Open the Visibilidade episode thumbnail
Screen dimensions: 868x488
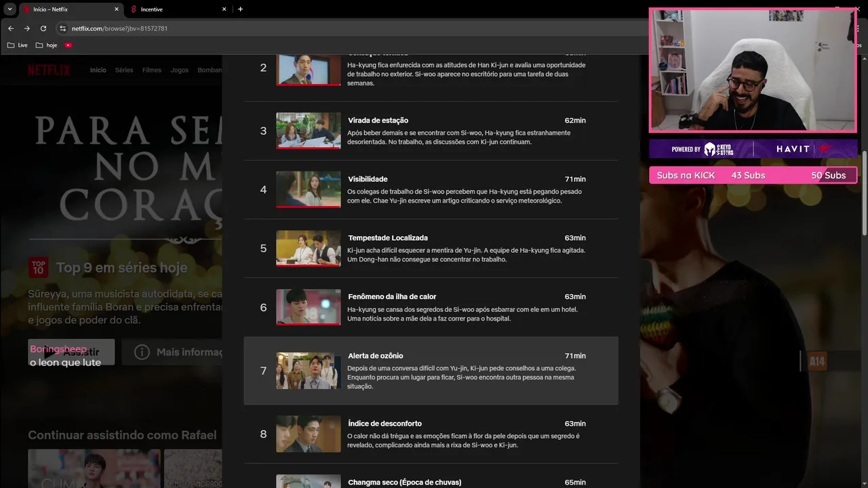[x=309, y=189]
